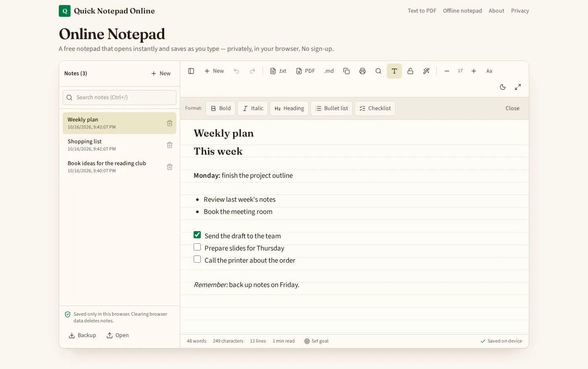Switch to dark mode moon icon
Image resolution: width=588 pixels, height=369 pixels.
point(503,87)
